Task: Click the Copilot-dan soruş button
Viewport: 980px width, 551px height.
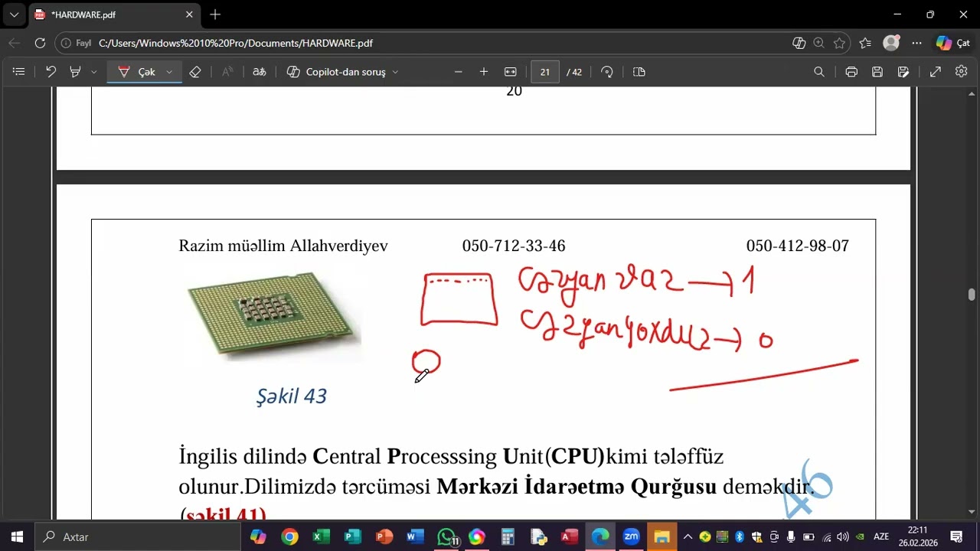Action: click(336, 72)
